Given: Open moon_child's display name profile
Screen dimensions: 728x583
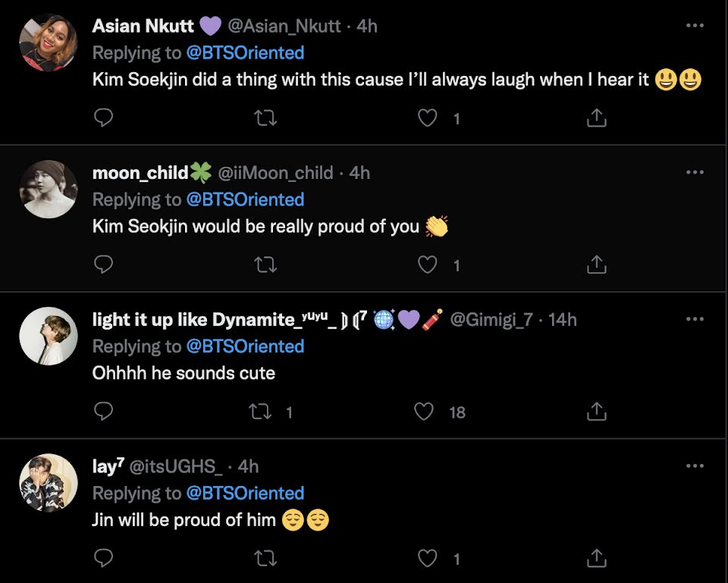Looking at the screenshot, I should pyautogui.click(x=140, y=173).
